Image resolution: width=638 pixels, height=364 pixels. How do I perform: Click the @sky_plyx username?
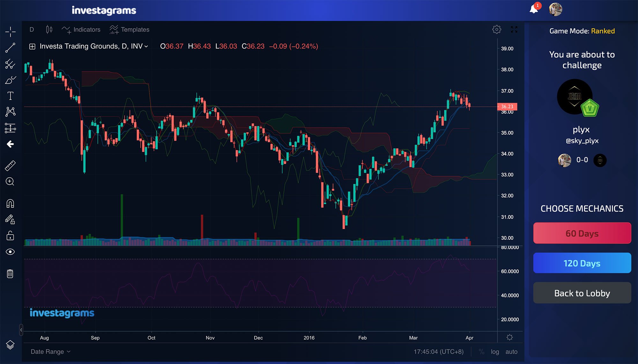pos(582,141)
